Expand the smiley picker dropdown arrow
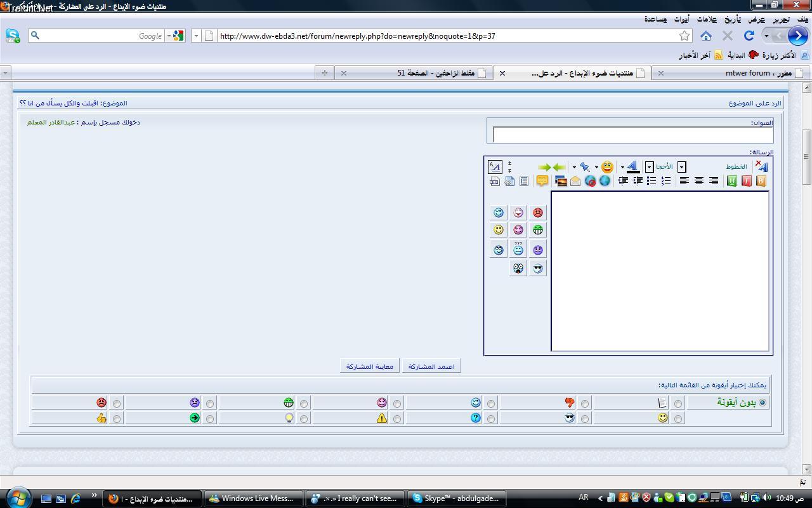812x508 pixels. point(596,168)
